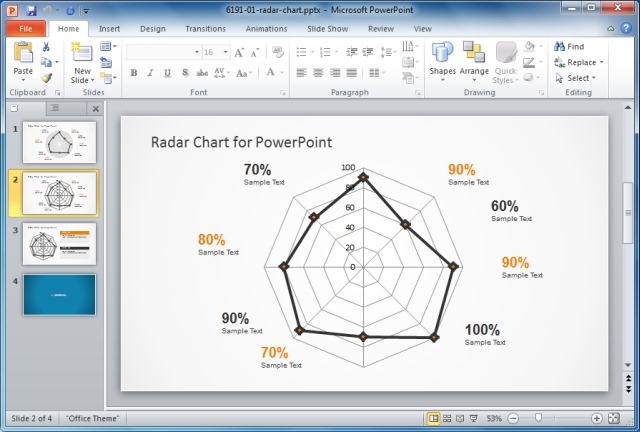Toggle Strikethrough formatting
Image resolution: width=640 pixels, height=432 pixels.
(x=202, y=73)
